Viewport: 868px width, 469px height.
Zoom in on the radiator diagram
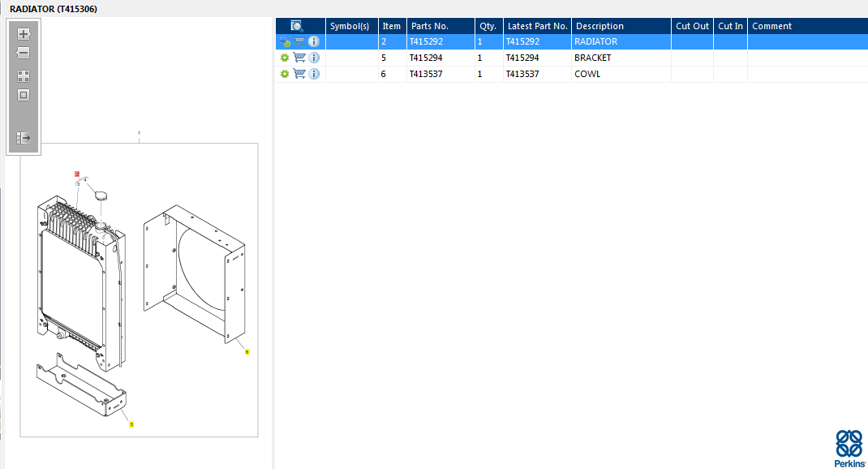click(x=24, y=34)
